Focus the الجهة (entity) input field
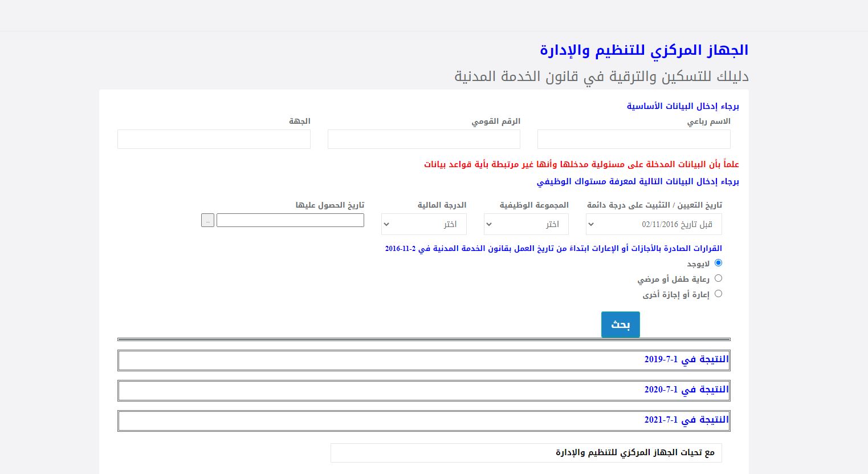The image size is (868, 474). pos(214,139)
